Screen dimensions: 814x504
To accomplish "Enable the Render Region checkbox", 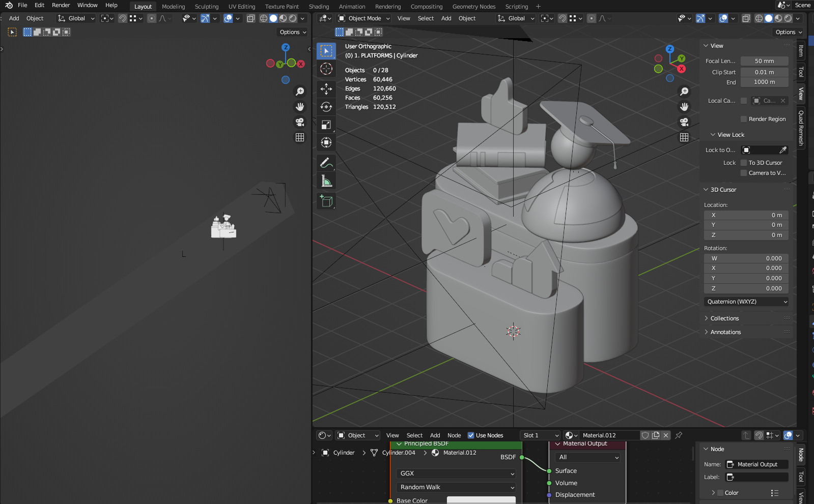I will point(744,119).
